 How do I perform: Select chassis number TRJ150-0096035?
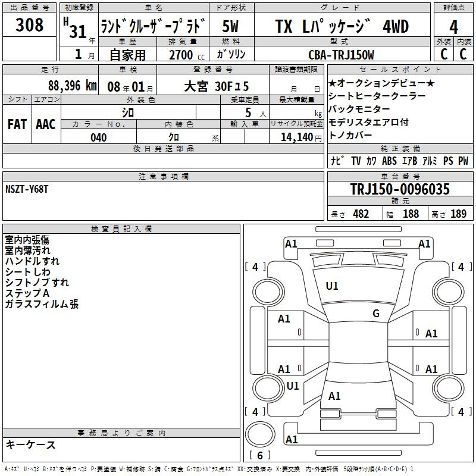click(x=400, y=189)
